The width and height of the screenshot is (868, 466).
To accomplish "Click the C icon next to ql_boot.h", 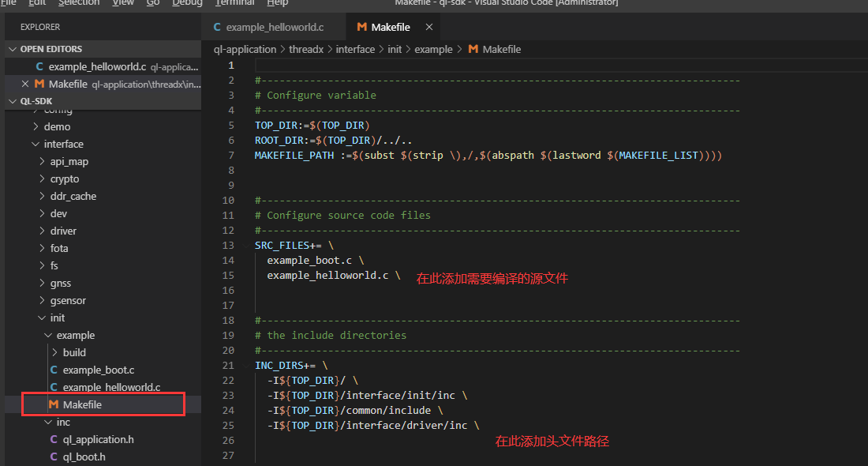I will [54, 457].
